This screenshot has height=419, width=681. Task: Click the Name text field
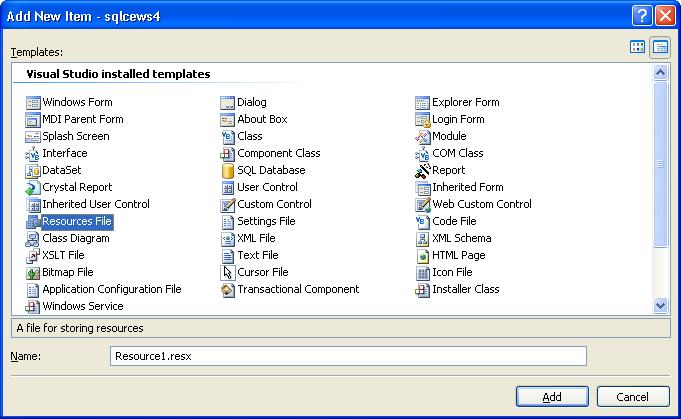(348, 356)
